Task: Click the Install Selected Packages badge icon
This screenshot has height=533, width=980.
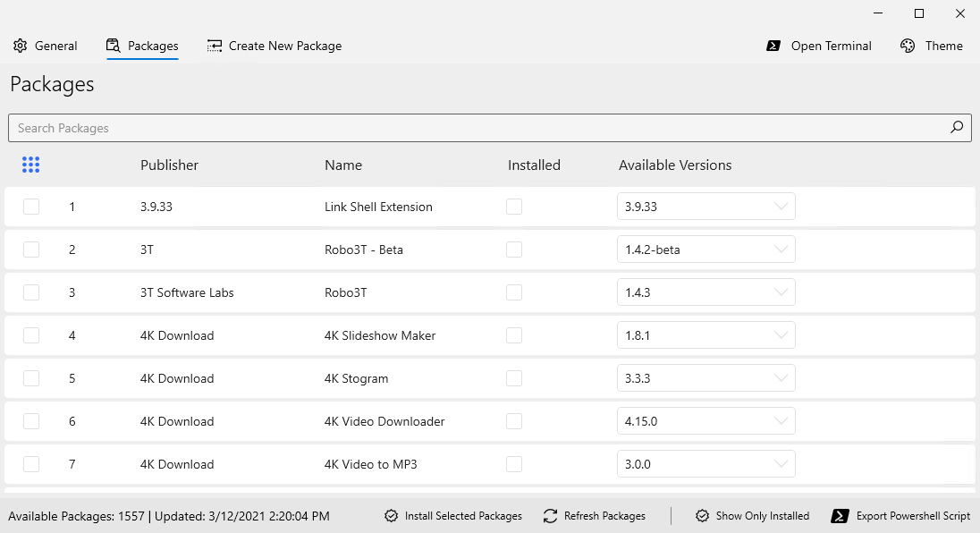Action: pyautogui.click(x=392, y=515)
